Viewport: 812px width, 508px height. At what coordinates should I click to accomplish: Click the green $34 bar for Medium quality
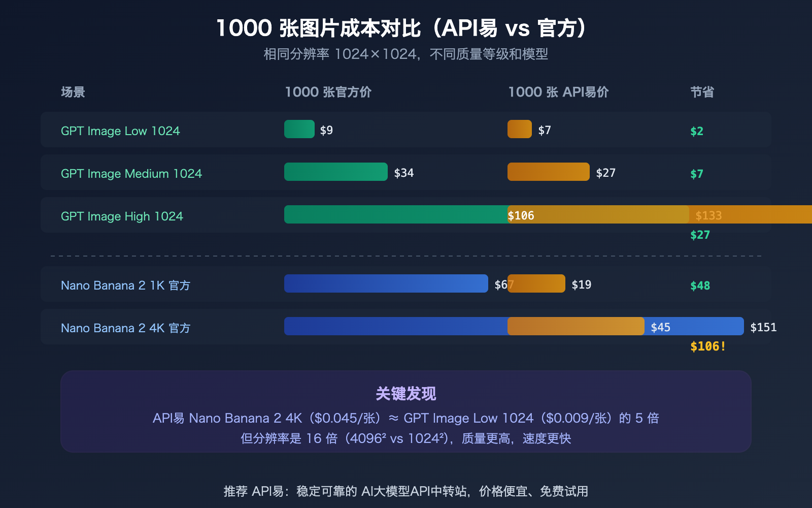335,172
